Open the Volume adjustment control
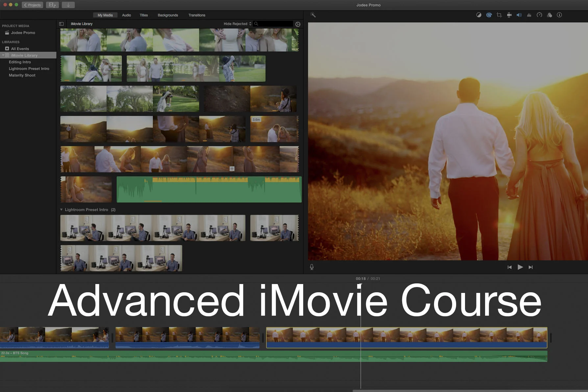This screenshot has height=392, width=588. pyautogui.click(x=519, y=15)
